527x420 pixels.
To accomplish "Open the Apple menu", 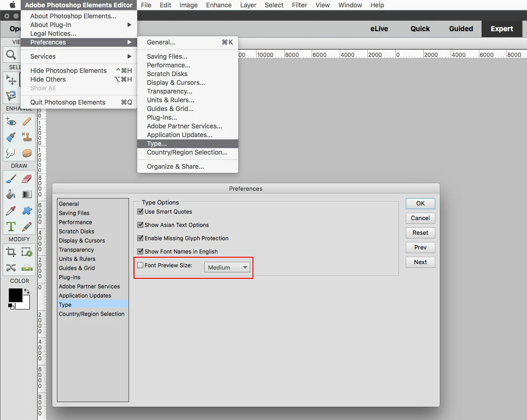I will [x=12, y=5].
